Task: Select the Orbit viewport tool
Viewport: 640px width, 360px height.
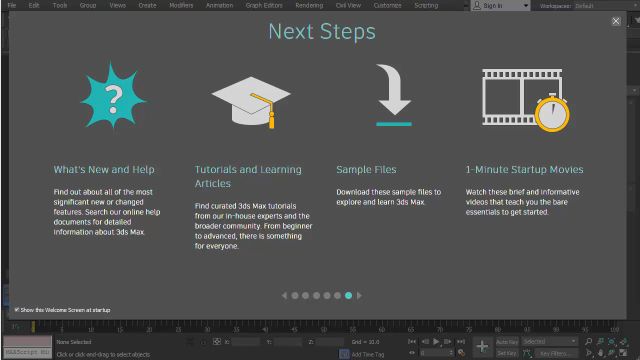Action: pos(611,353)
